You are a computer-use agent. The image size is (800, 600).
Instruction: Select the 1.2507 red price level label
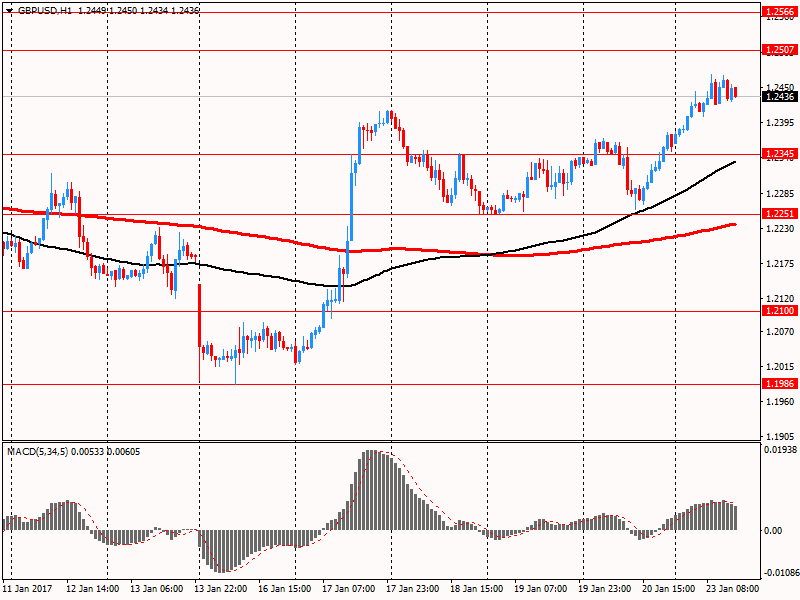point(779,49)
